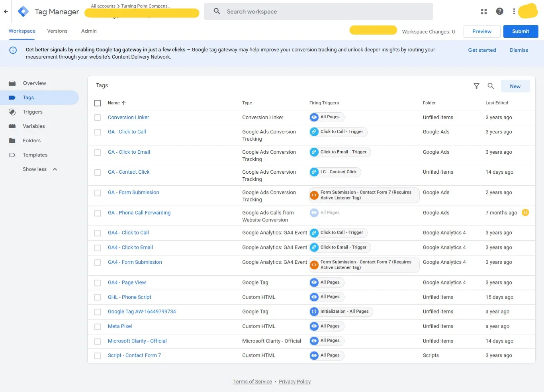Open the help question mark icon
This screenshot has width=544, height=392.
pyautogui.click(x=500, y=12)
